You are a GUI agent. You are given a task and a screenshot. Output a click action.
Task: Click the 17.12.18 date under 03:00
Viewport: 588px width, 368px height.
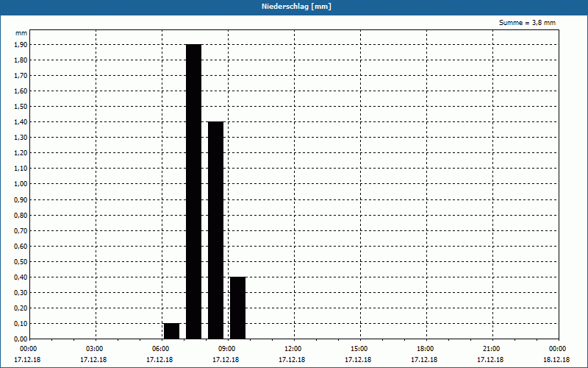(x=93, y=360)
